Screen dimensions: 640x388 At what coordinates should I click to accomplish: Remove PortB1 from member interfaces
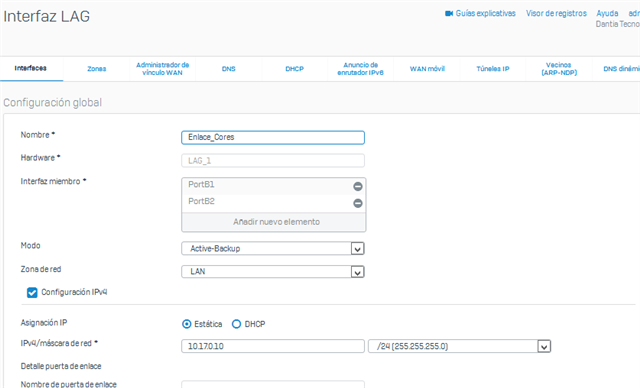(x=358, y=186)
